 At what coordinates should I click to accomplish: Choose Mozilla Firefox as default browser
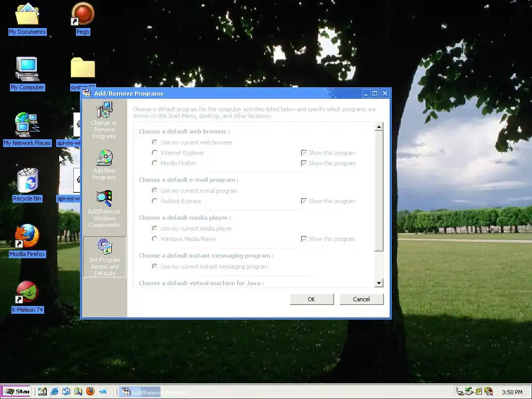coord(174,163)
